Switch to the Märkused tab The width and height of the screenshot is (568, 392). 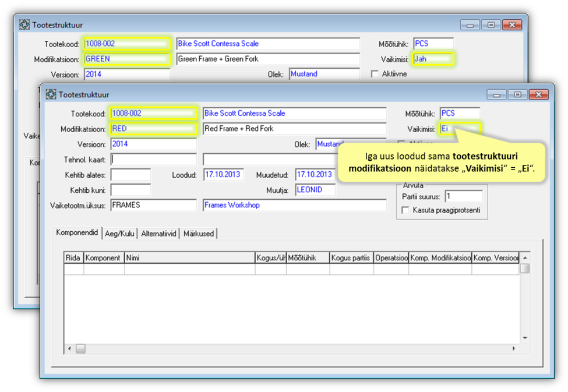(199, 234)
